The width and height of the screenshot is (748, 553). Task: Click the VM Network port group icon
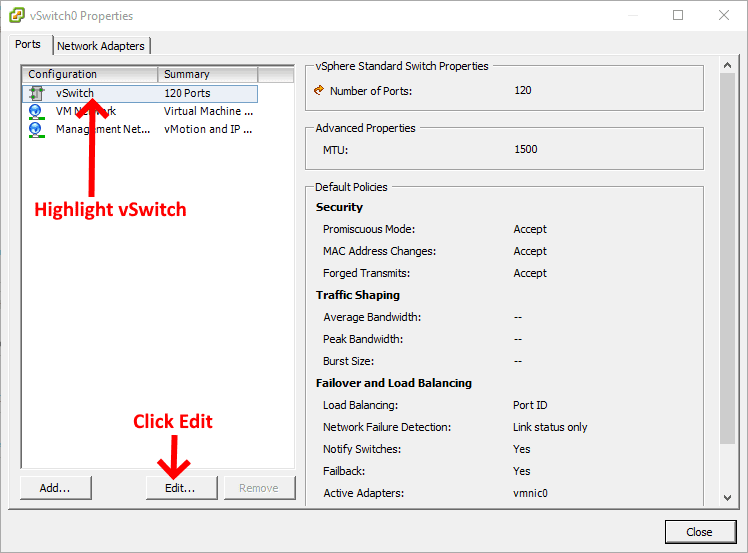(x=36, y=112)
